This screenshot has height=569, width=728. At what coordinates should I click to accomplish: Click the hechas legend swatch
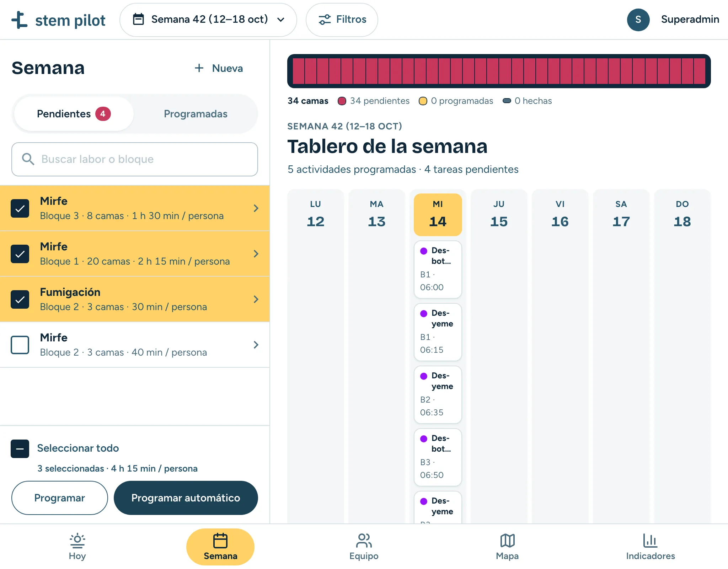pos(507,101)
